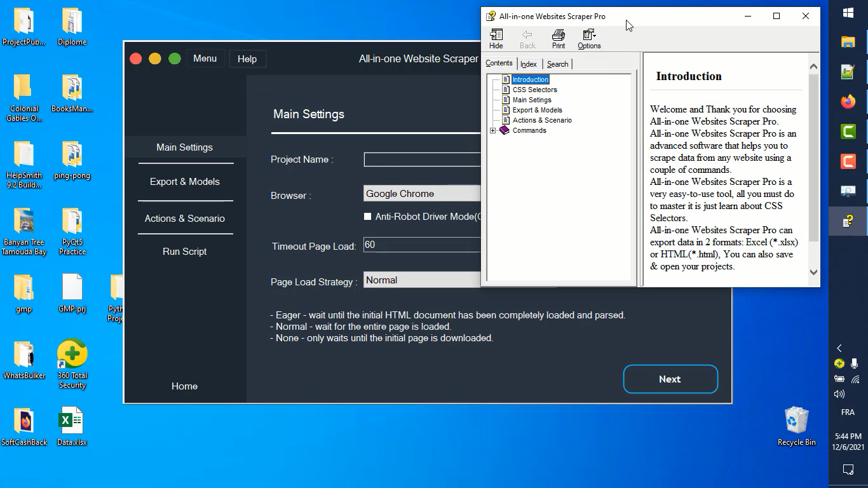
Task: Open the Browser dropdown showing Google Chrome
Action: click(x=422, y=194)
